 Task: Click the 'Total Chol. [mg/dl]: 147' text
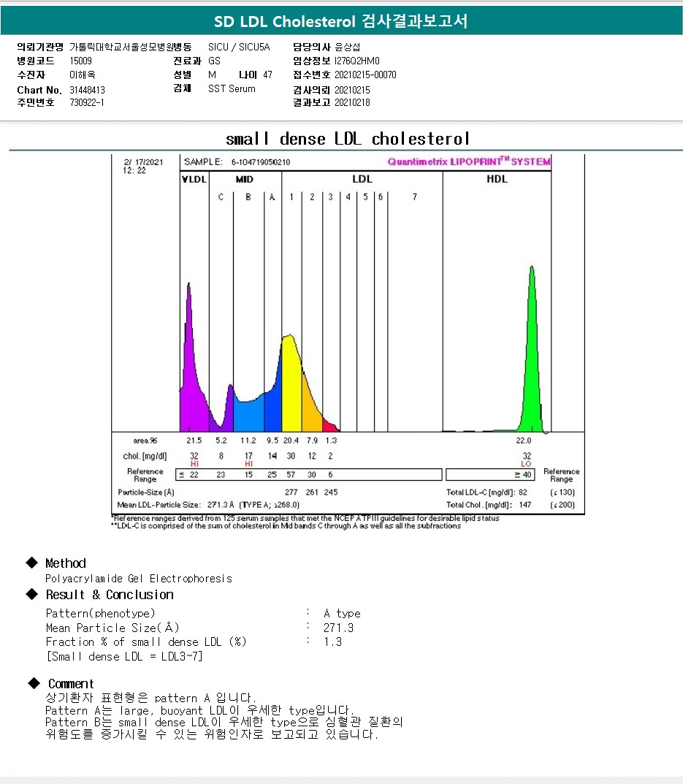coord(489,505)
